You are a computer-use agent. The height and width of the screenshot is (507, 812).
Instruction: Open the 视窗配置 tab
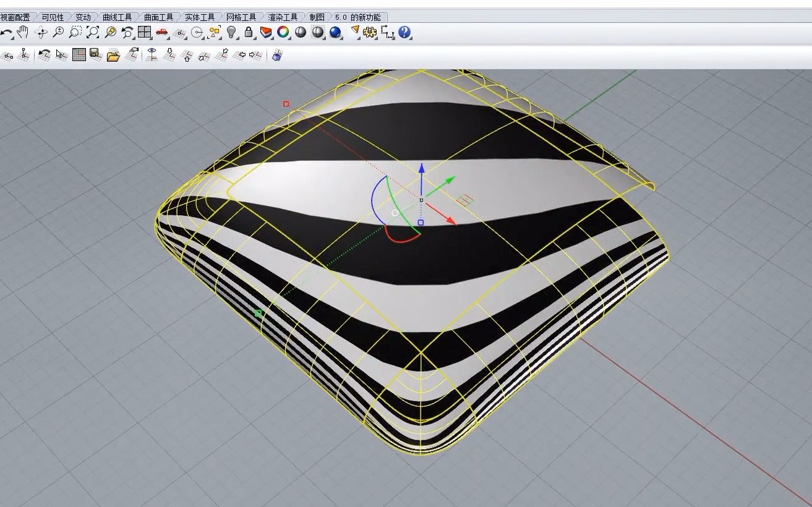[x=15, y=17]
